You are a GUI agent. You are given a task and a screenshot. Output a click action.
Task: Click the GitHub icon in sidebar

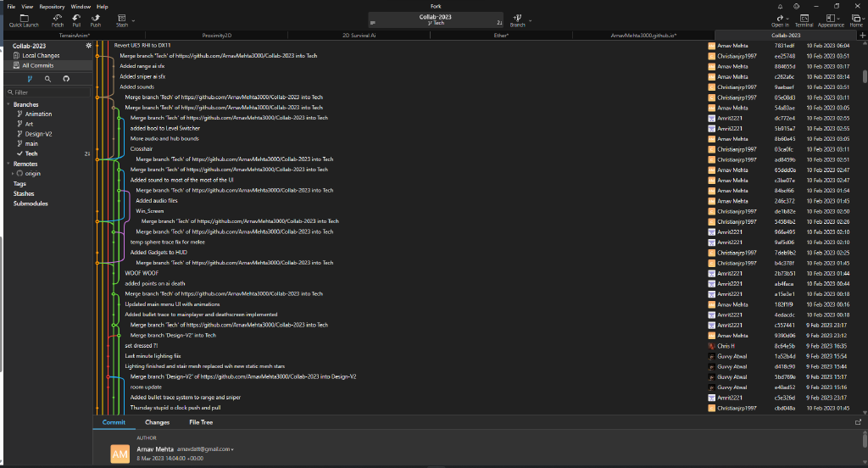click(x=67, y=79)
